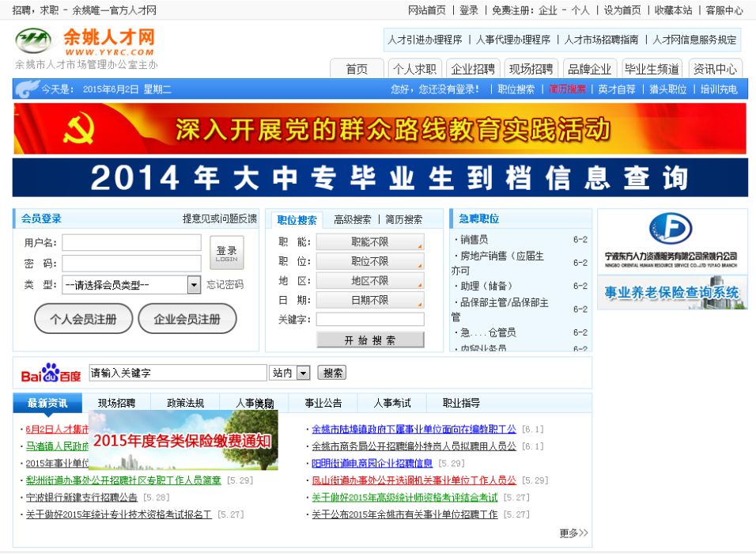
Task: Click the 余姚人才网 site logo
Action: coord(85,43)
